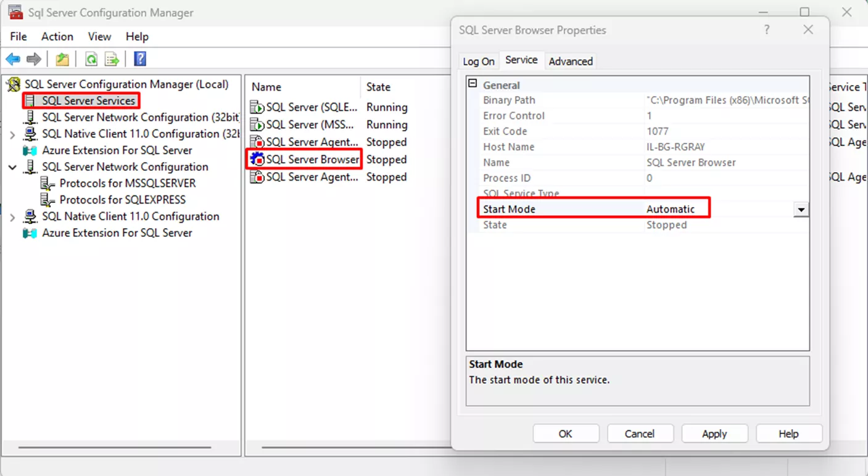
Task: Click the Host Name value IL-BG-RGRAY
Action: pos(676,147)
